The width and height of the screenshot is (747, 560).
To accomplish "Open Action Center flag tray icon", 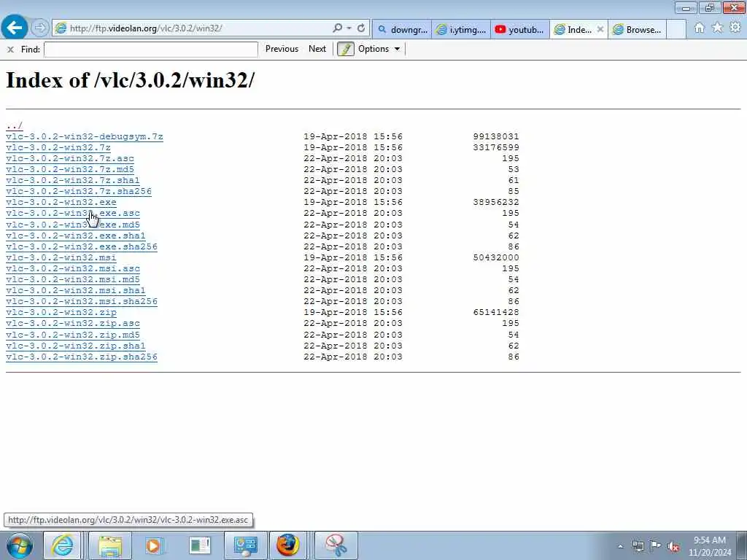I will point(656,547).
